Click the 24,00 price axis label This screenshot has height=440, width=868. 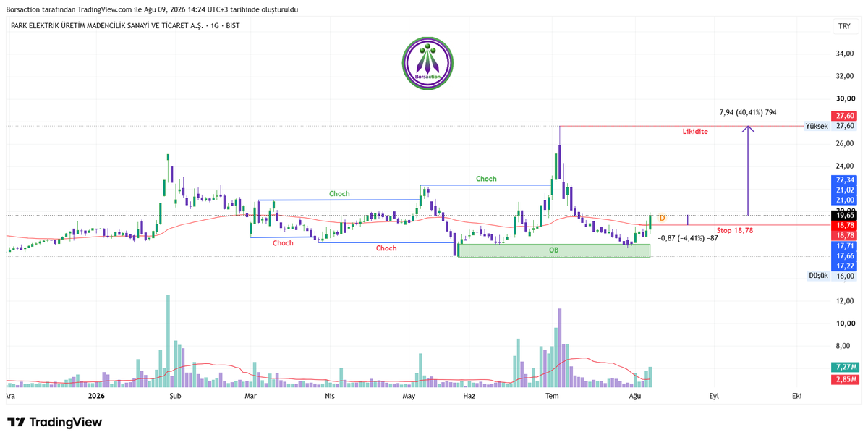click(x=845, y=165)
